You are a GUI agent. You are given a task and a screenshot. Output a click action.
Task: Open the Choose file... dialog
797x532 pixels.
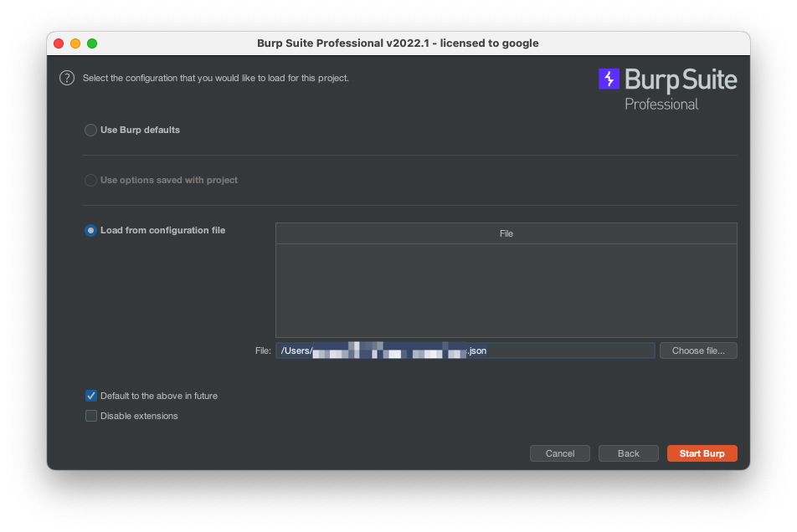(698, 350)
